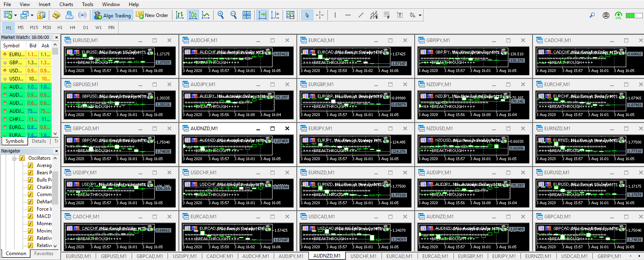Select the text label drawing tool
Image resolution: width=644 pixels, height=260 pixels.
click(x=400, y=15)
